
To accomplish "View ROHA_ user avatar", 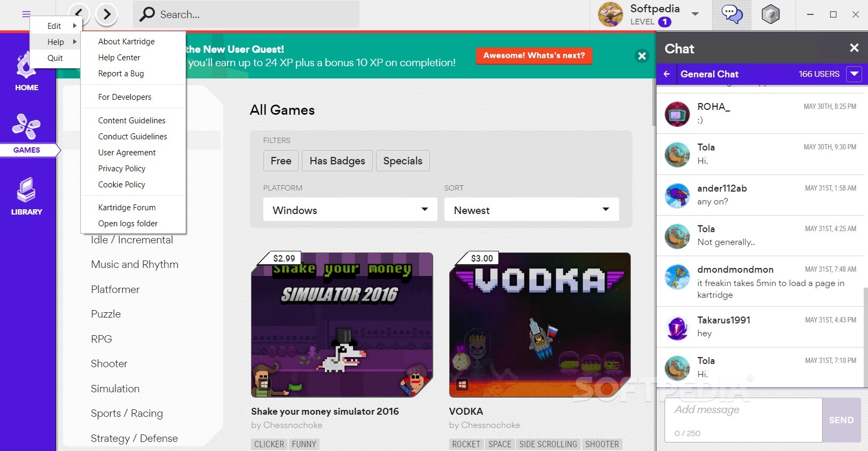I will (x=677, y=114).
